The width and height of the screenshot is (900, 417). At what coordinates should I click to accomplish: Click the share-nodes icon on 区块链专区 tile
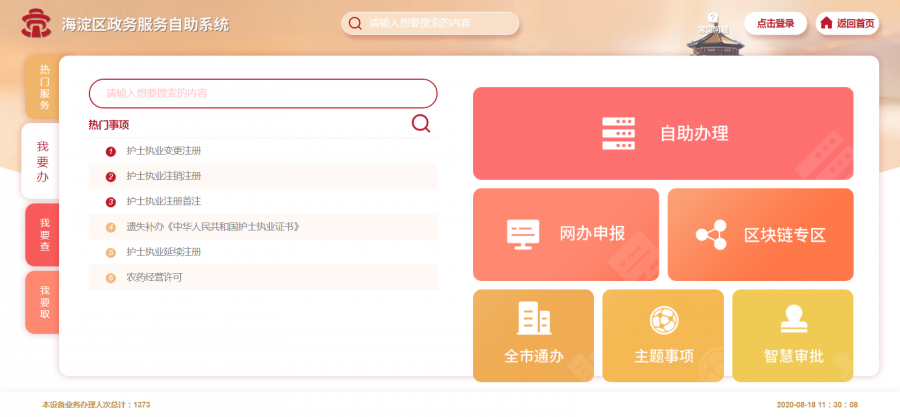[x=711, y=234]
